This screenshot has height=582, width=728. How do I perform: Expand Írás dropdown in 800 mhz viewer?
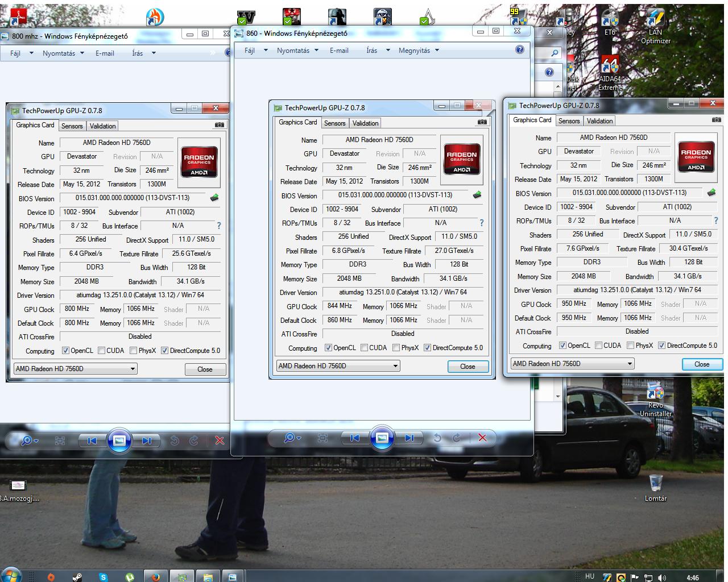153,53
